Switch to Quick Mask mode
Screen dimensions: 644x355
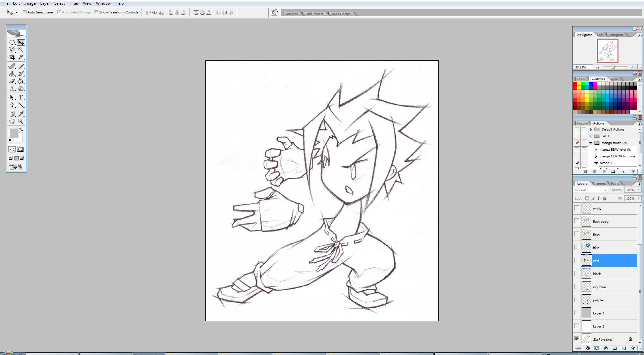[20, 149]
